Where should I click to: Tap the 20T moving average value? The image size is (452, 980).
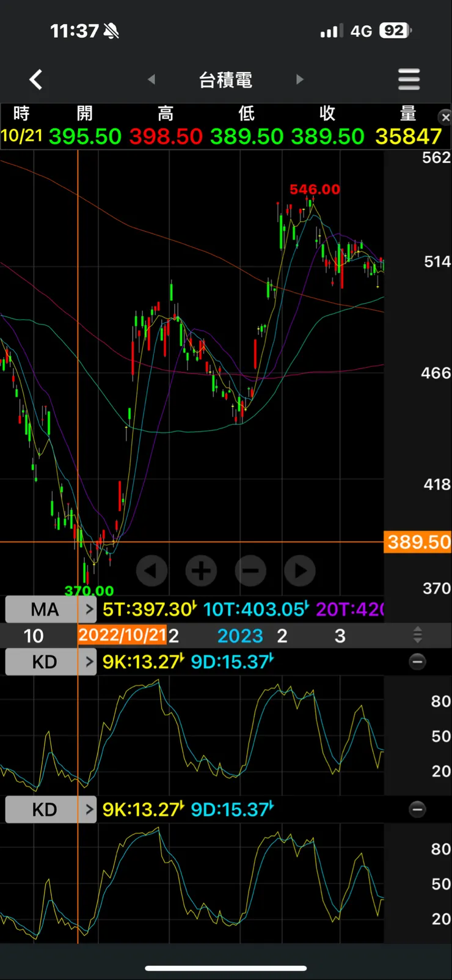point(349,609)
